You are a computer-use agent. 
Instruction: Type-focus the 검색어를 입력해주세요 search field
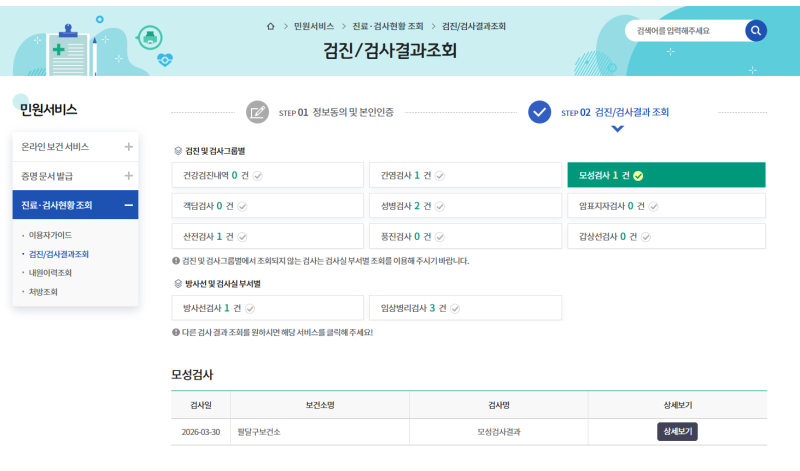(685, 31)
